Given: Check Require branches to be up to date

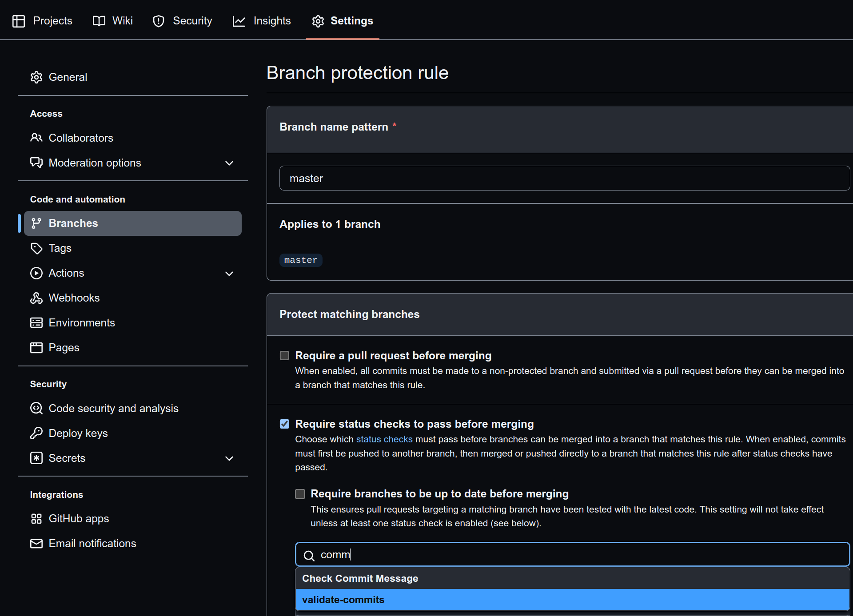Looking at the screenshot, I should point(300,494).
